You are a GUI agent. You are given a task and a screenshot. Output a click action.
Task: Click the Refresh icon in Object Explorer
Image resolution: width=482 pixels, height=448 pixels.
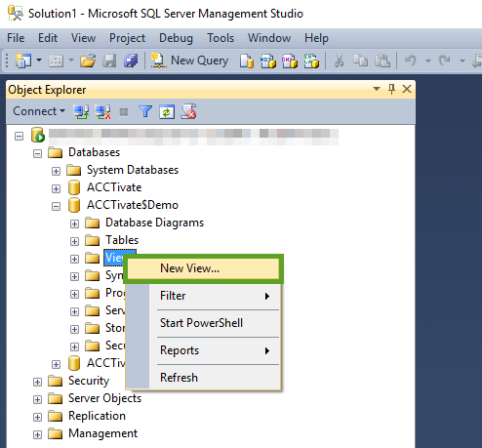167,112
